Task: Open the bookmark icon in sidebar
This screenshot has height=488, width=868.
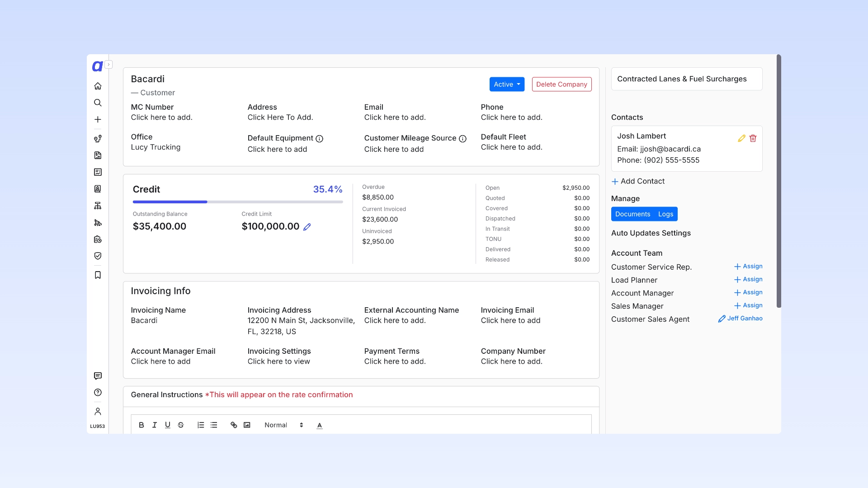Action: (98, 275)
